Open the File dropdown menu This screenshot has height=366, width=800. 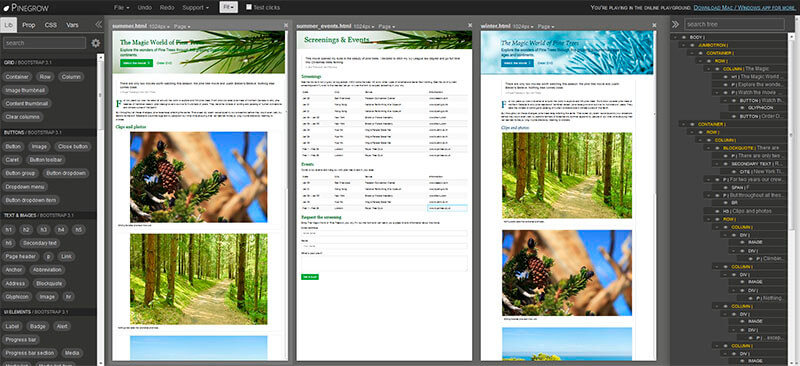click(x=121, y=8)
